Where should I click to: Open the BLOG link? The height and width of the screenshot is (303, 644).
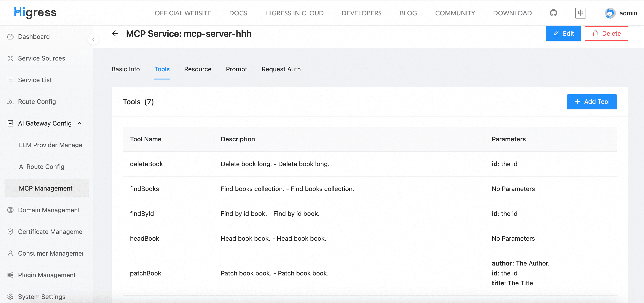tap(408, 13)
